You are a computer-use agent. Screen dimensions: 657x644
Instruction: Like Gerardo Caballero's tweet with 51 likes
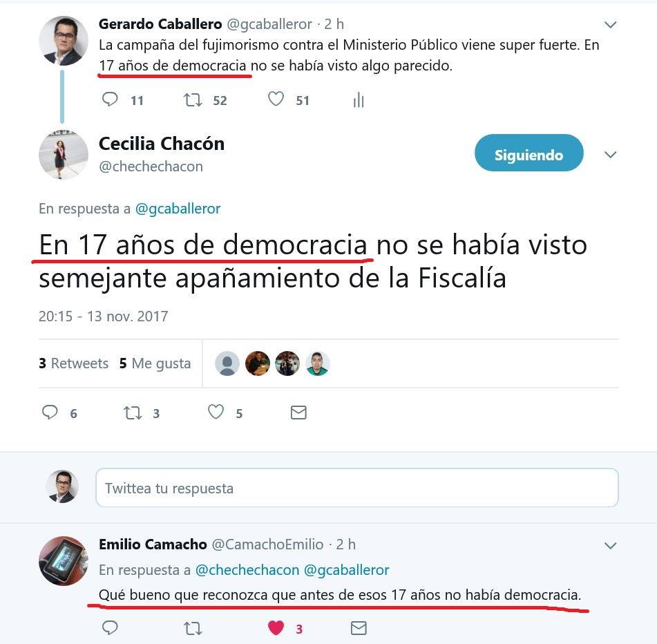[x=276, y=100]
